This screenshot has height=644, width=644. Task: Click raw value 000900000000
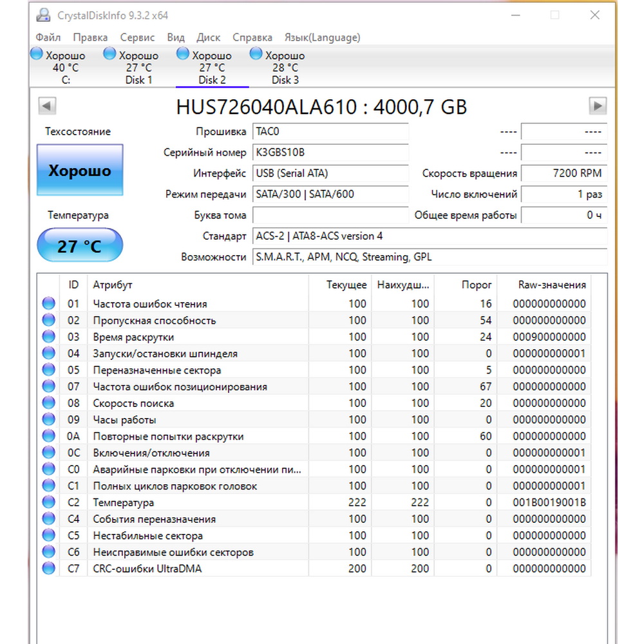549,337
